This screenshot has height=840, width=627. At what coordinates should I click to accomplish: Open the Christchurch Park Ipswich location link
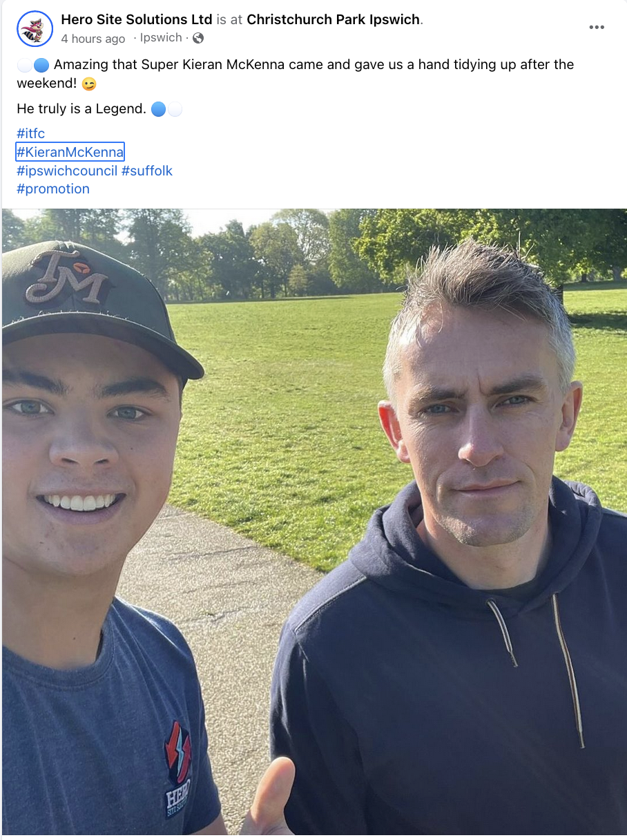[334, 19]
